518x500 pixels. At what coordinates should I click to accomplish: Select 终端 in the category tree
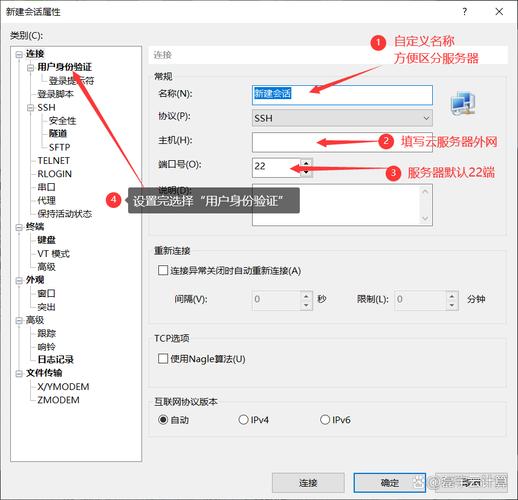(x=35, y=227)
